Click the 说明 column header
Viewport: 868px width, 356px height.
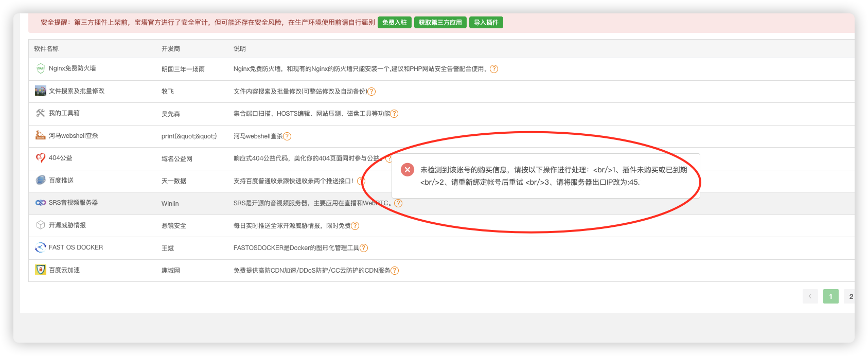[240, 49]
